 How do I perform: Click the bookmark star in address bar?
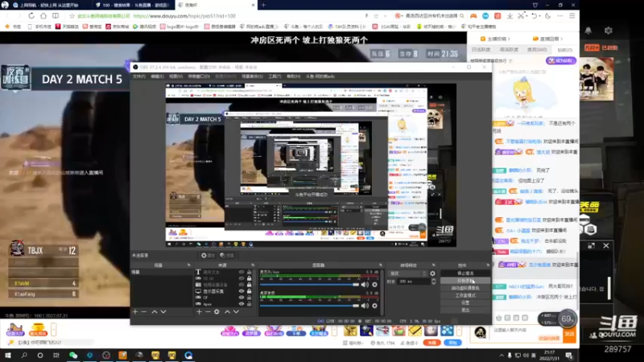pyautogui.click(x=72, y=16)
